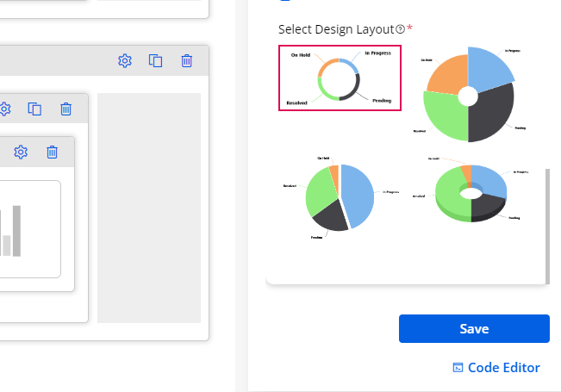Click trash icon in the middle nested container
This screenshot has width=561, height=392.
(x=66, y=109)
